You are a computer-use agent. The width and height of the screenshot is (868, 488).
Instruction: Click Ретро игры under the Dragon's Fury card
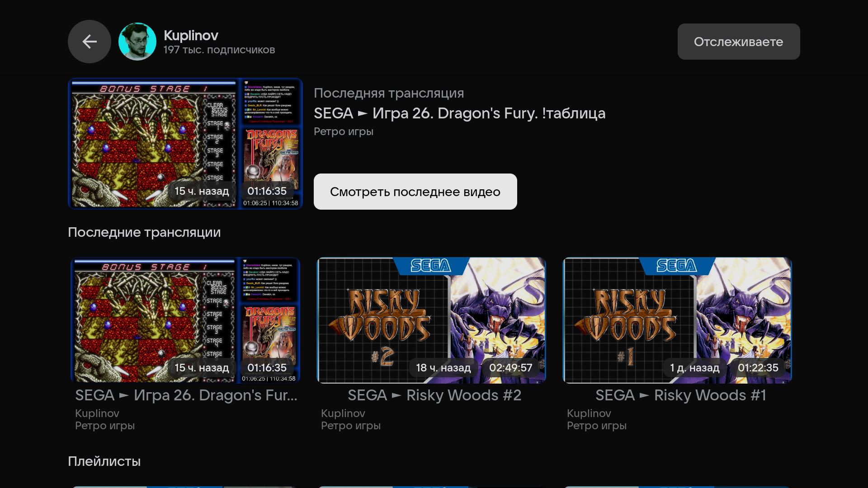click(105, 426)
